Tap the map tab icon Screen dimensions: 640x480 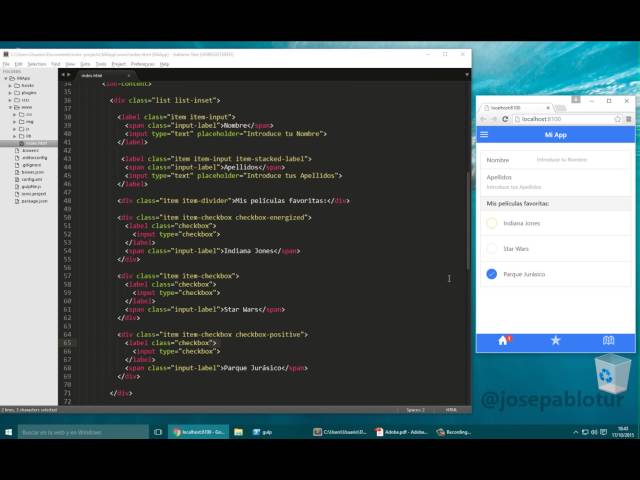point(608,340)
